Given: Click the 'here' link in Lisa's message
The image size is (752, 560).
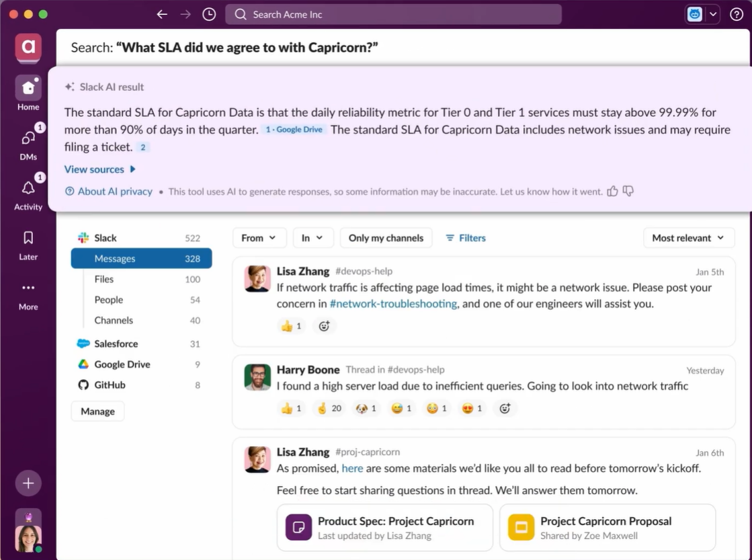Looking at the screenshot, I should (x=353, y=469).
